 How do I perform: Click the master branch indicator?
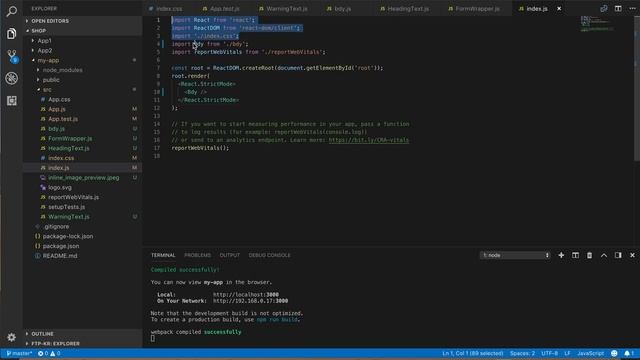(19, 353)
